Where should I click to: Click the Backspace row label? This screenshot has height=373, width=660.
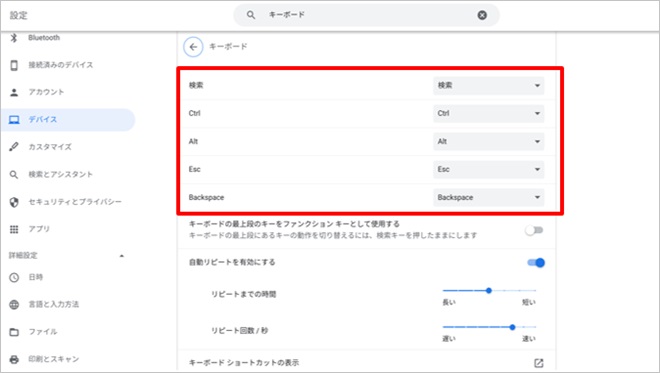click(206, 197)
